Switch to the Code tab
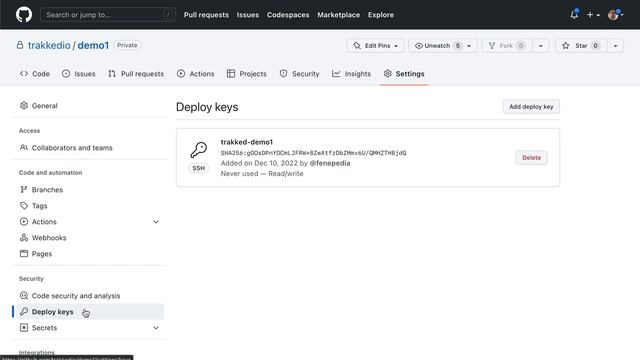640x360 pixels. 35,74
